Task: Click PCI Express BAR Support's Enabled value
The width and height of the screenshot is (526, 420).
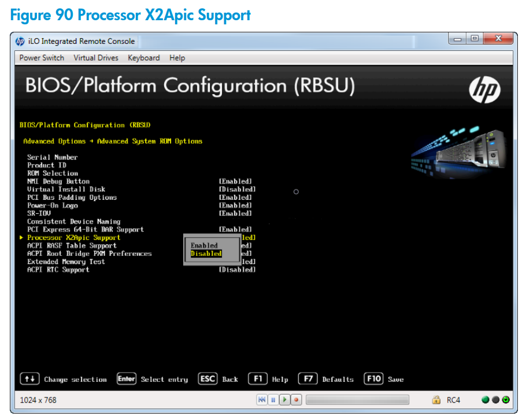Action: (x=235, y=229)
